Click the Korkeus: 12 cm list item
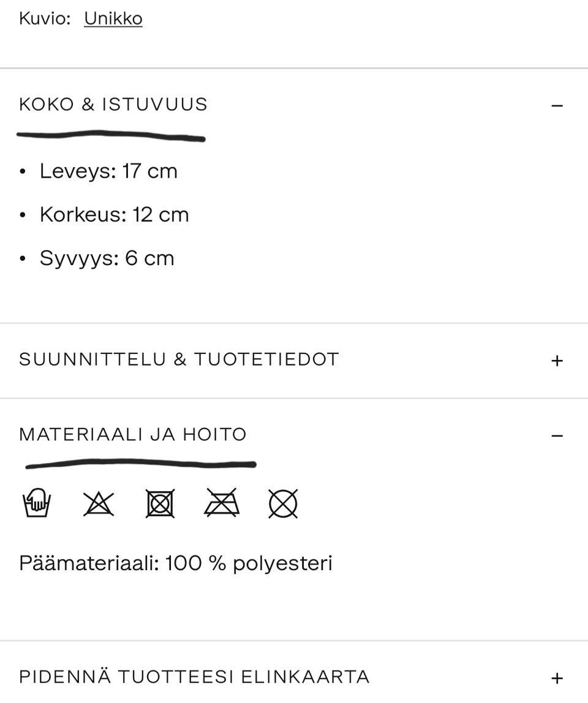Image resolution: width=588 pixels, height=703 pixels. tap(114, 214)
